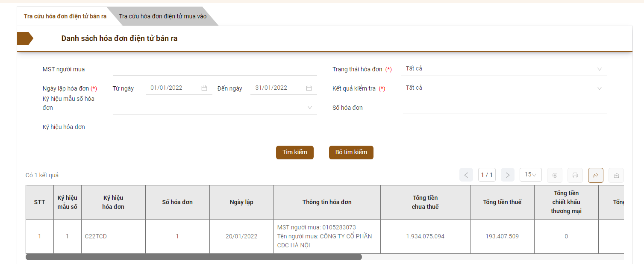Click the view invoice detail icon
This screenshot has width=644, height=264.
555,175
